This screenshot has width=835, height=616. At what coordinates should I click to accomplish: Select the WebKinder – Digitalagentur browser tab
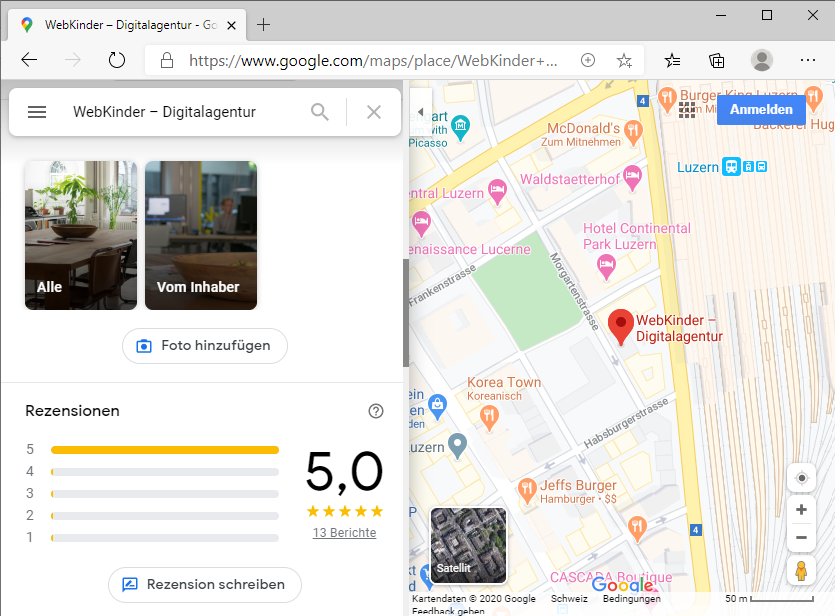(127, 24)
